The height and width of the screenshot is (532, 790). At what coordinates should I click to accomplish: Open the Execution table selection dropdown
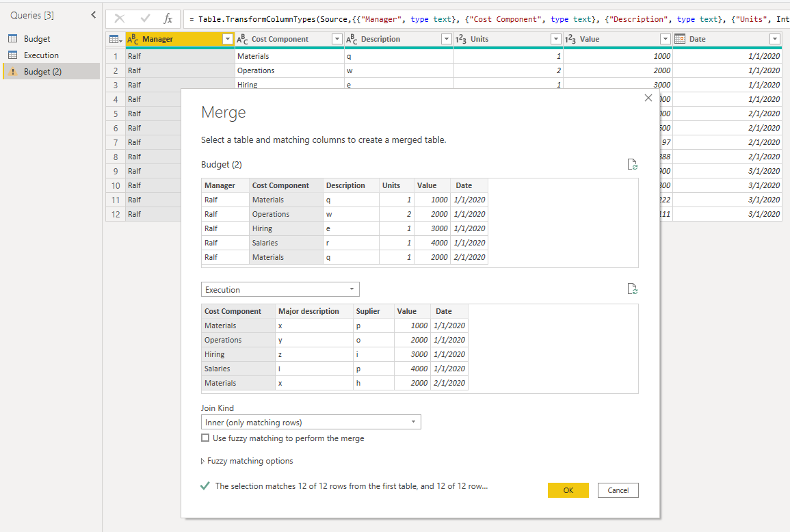pyautogui.click(x=280, y=289)
